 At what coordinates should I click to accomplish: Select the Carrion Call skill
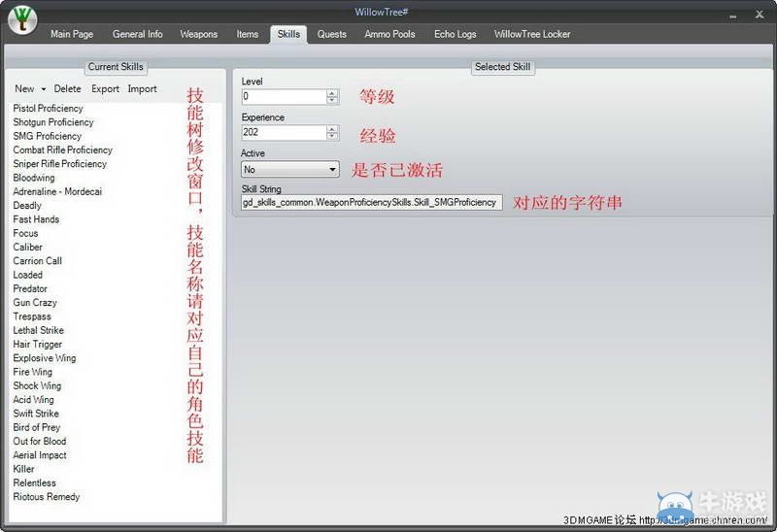point(38,260)
